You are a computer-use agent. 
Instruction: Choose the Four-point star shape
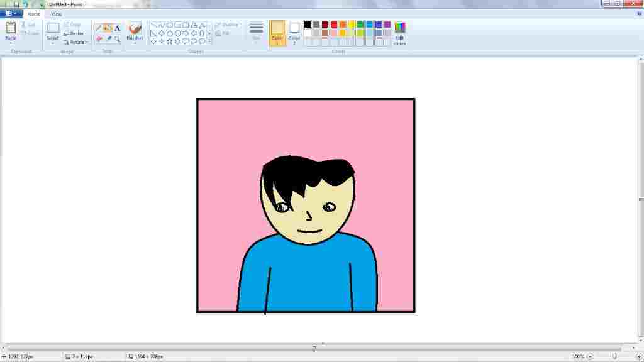(x=162, y=41)
